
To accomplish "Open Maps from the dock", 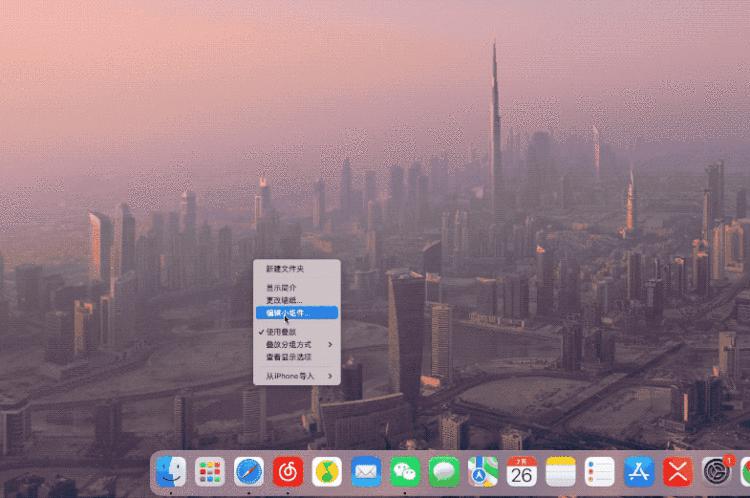I will (x=483, y=472).
